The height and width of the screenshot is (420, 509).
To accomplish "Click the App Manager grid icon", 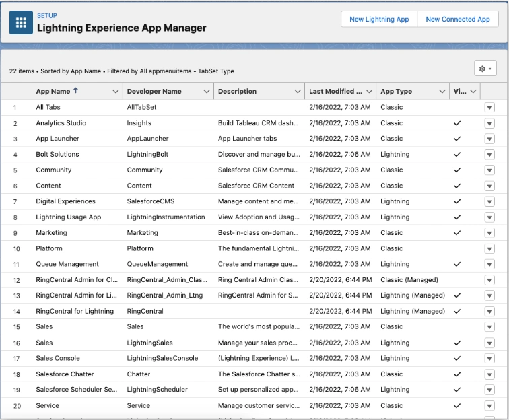I will click(21, 22).
